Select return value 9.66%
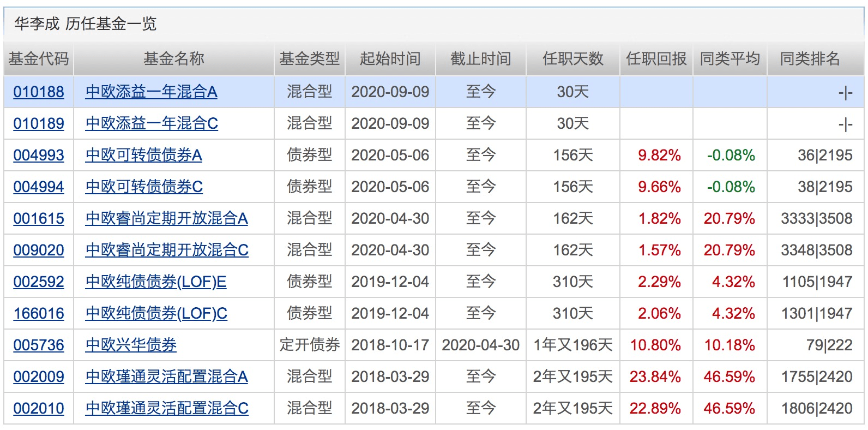Image resolution: width=868 pixels, height=430 pixels. point(659,187)
